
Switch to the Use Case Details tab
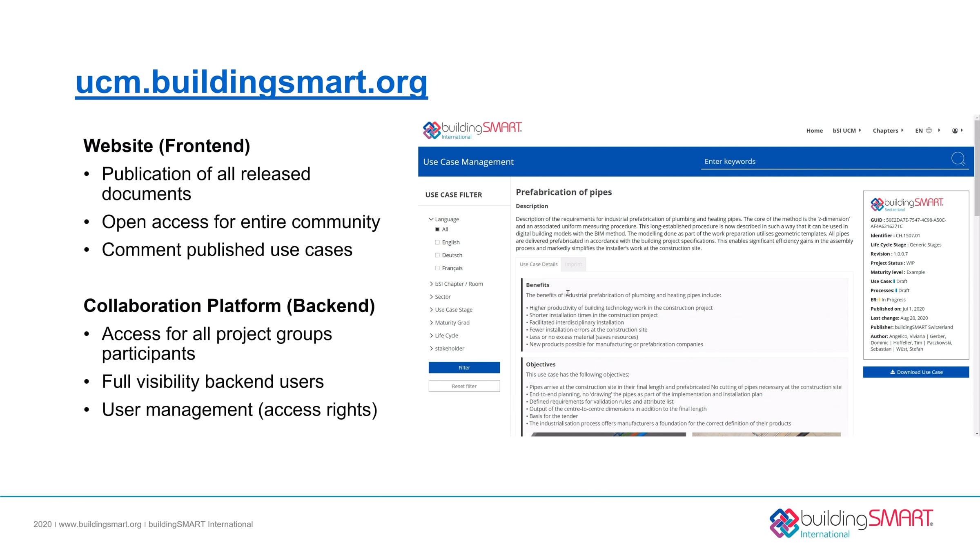point(538,264)
